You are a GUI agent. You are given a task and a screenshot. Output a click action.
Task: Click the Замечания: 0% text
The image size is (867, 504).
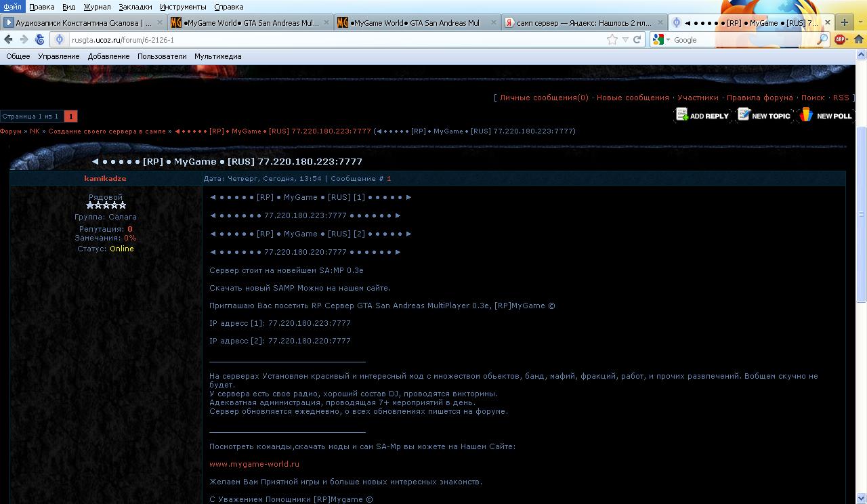pyautogui.click(x=106, y=238)
